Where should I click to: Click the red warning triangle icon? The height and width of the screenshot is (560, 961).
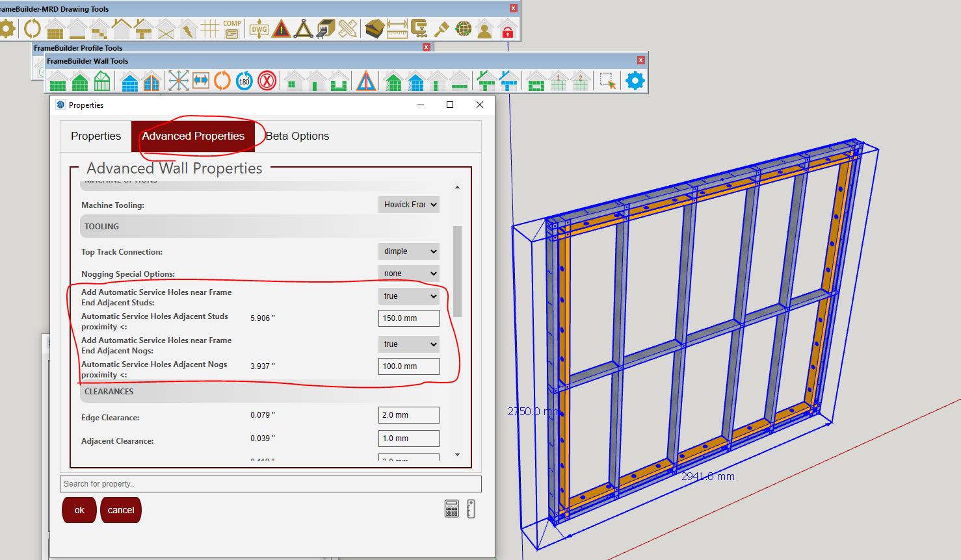(x=282, y=29)
